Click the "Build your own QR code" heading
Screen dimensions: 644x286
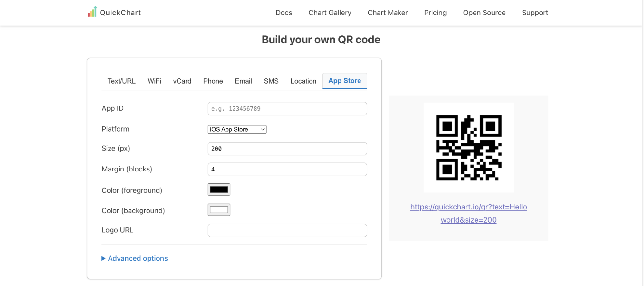pyautogui.click(x=321, y=40)
